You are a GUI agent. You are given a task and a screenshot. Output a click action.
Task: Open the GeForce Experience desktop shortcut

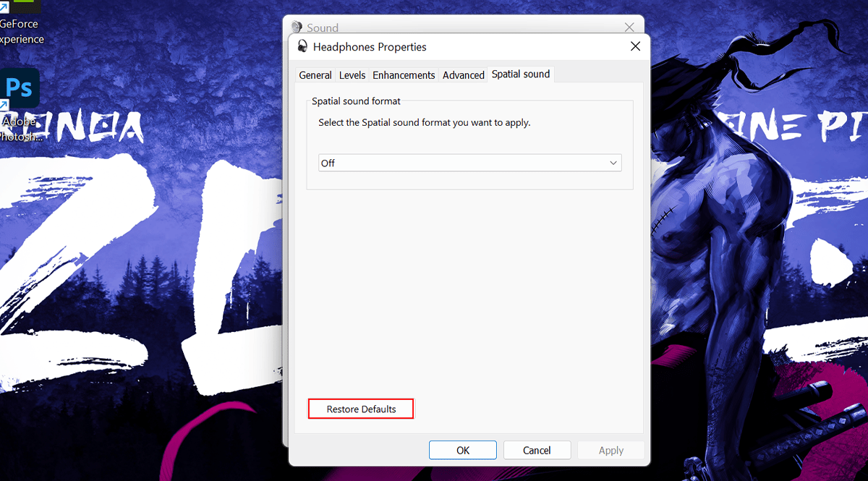click(x=20, y=23)
